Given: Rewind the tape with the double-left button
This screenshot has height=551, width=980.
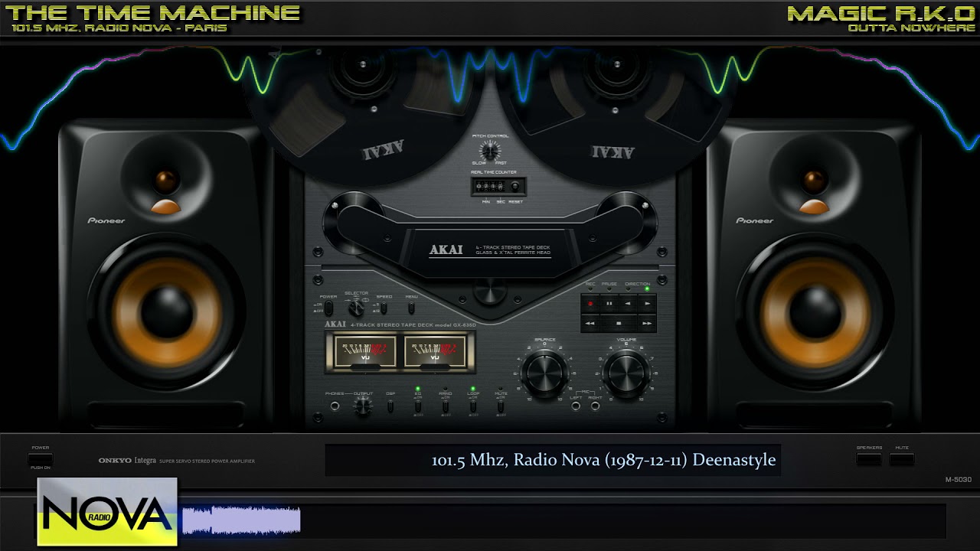Looking at the screenshot, I should [x=590, y=323].
